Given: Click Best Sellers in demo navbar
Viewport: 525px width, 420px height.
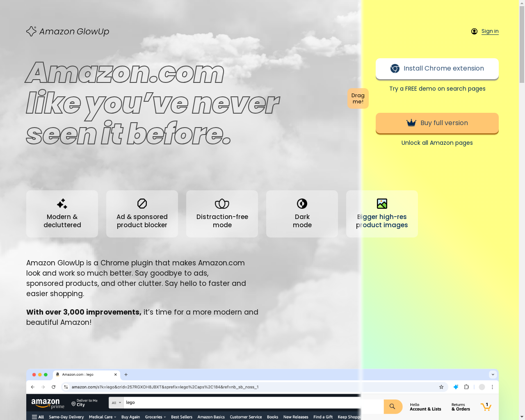Looking at the screenshot, I should (x=182, y=417).
